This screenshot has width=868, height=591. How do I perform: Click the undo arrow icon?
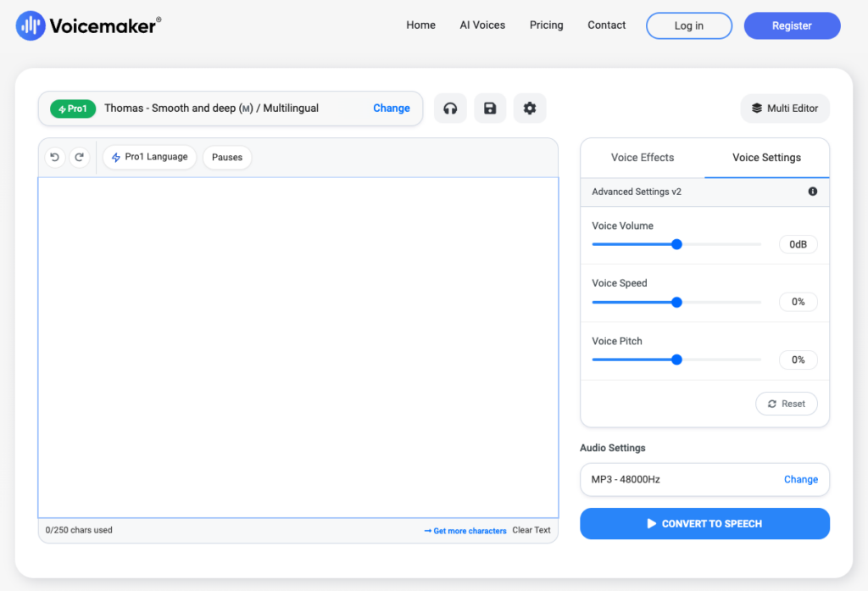click(x=55, y=157)
